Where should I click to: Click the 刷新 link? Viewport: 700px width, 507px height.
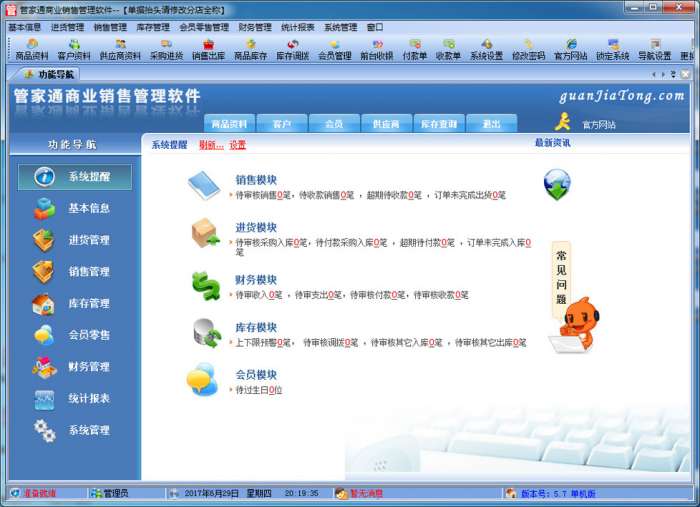click(211, 145)
